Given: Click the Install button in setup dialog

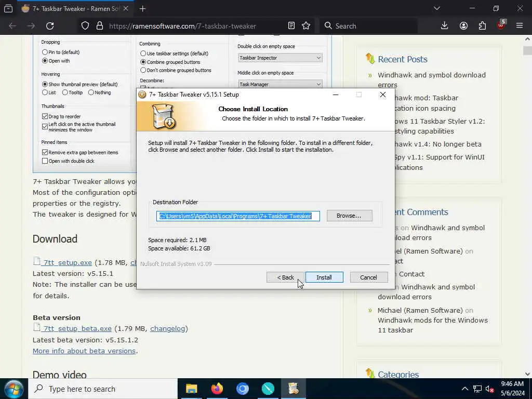Looking at the screenshot, I should pyautogui.click(x=324, y=277).
